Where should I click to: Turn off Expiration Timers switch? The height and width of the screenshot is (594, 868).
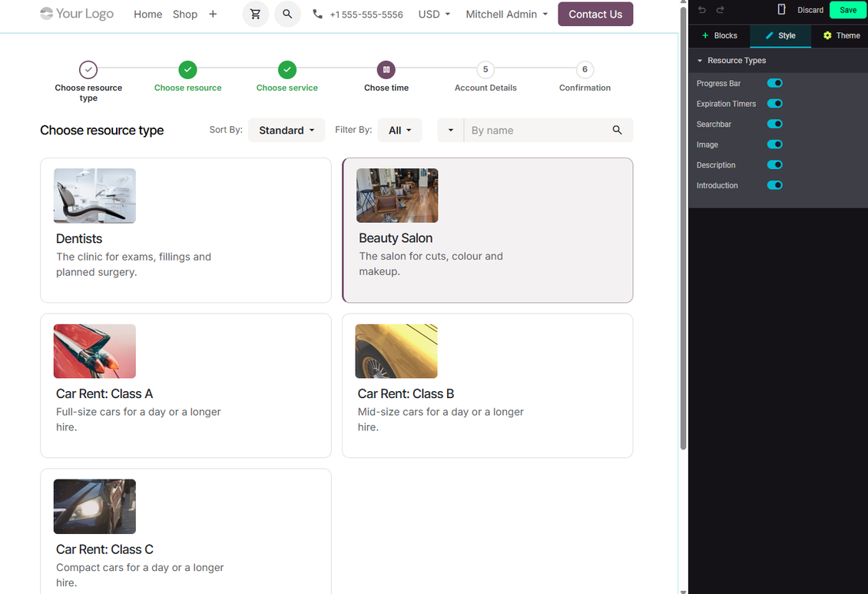(774, 104)
